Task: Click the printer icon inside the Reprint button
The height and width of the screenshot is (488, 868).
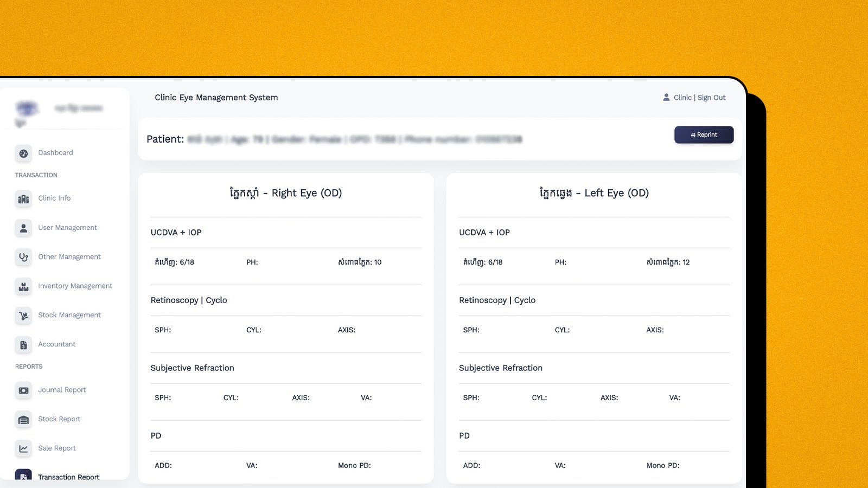Action: coord(693,134)
